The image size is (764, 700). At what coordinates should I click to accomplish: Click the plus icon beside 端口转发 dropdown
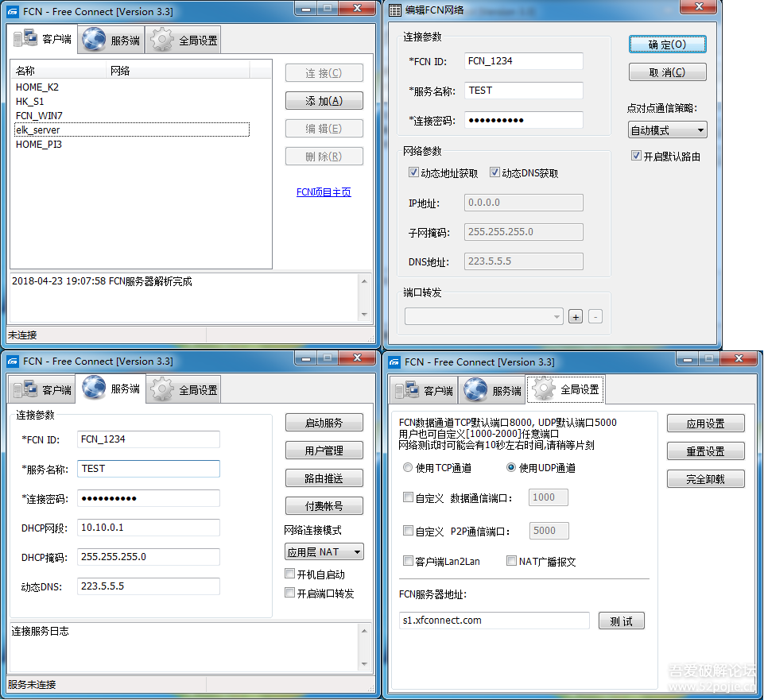tap(576, 317)
